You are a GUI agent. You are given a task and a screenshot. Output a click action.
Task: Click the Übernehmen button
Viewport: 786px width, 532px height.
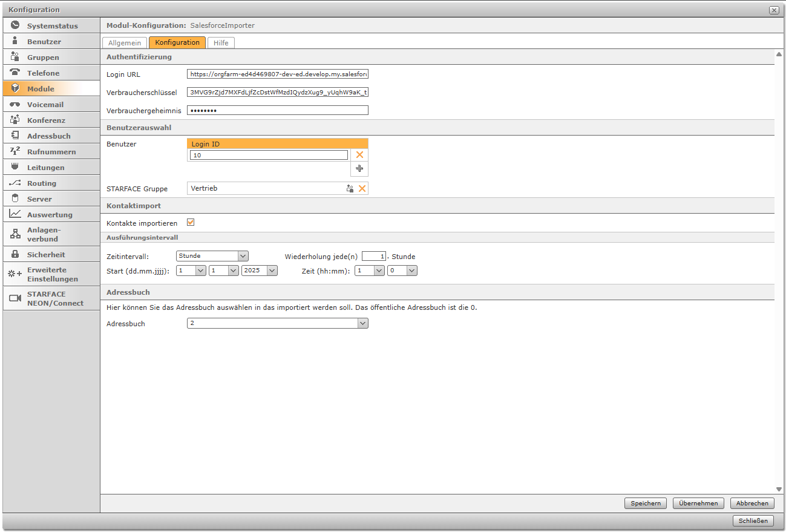pos(698,504)
